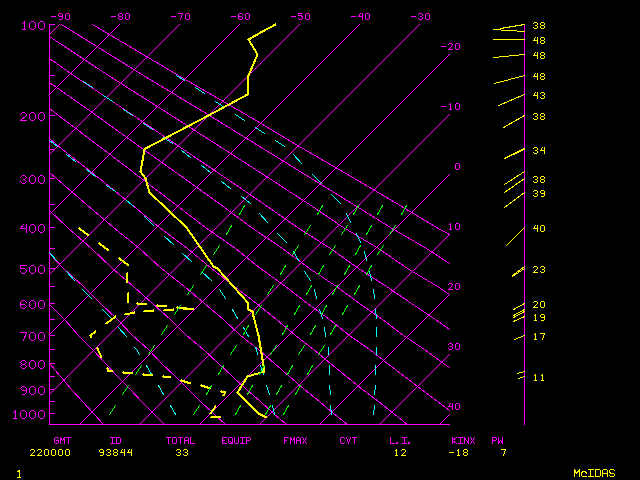This screenshot has width=640, height=480.
Task: Select the -90 temperature label at top
Action: (61, 16)
